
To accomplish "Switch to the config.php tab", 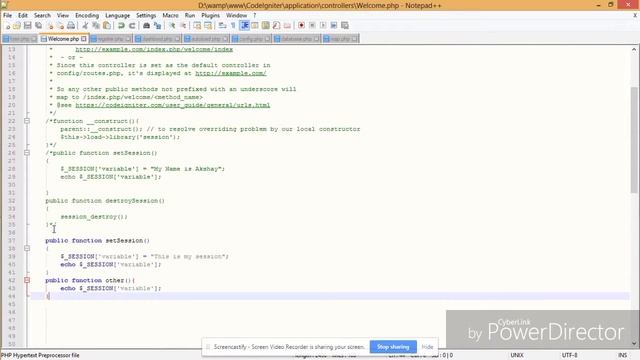I will click(251, 39).
